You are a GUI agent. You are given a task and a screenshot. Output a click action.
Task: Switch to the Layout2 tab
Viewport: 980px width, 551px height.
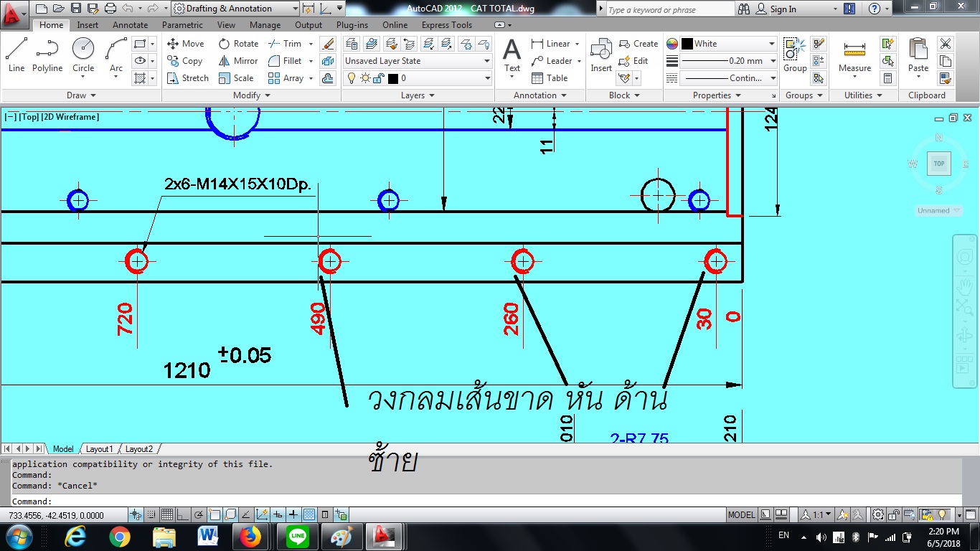pos(139,449)
